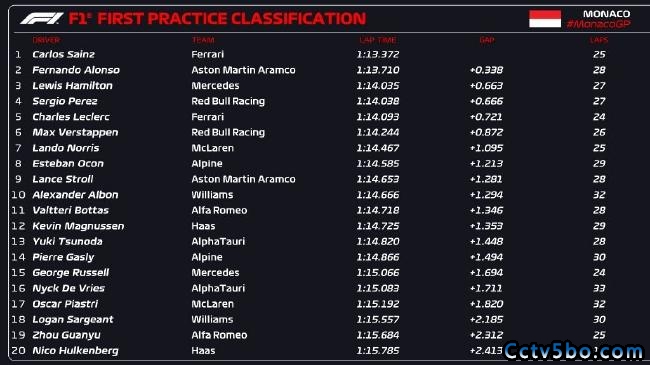Screen dimensions: 650x365
Task: Click Lando Norris's gap +1.095
Action: [x=486, y=148]
